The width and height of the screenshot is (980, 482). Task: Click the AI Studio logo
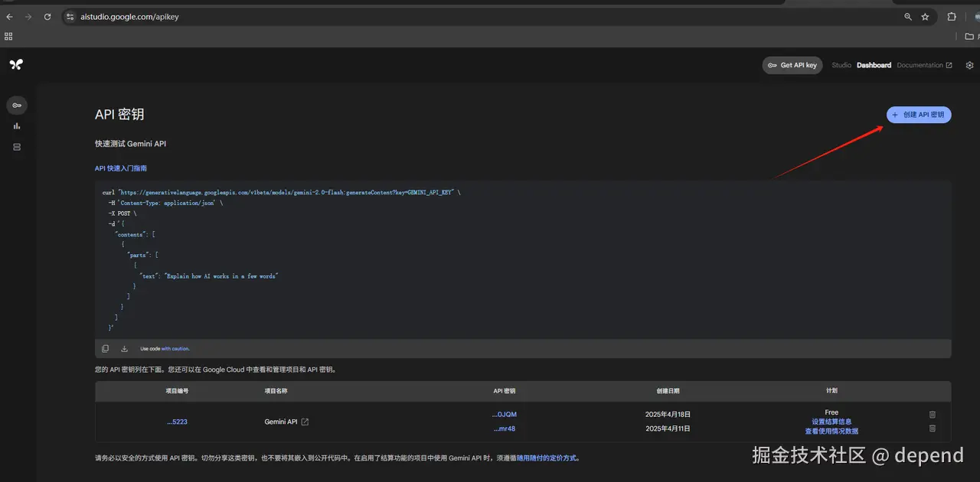coord(16,65)
